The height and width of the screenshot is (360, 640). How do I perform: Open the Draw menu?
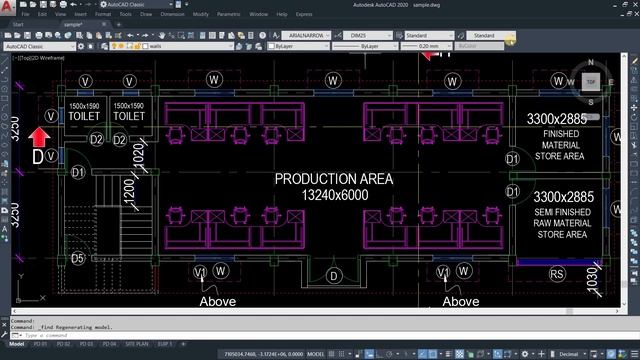(x=146, y=14)
